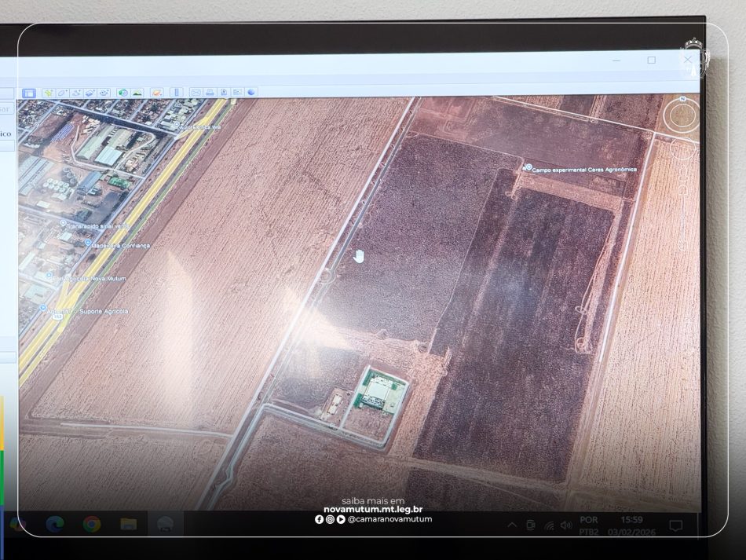The width and height of the screenshot is (746, 560).
Task: Click the Record a Tour icon
Action: [104, 93]
